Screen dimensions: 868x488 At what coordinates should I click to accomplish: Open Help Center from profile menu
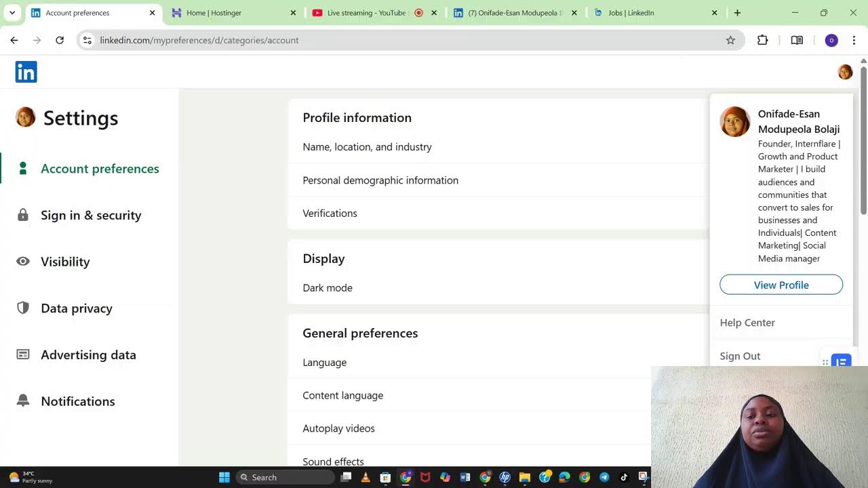pyautogui.click(x=747, y=323)
